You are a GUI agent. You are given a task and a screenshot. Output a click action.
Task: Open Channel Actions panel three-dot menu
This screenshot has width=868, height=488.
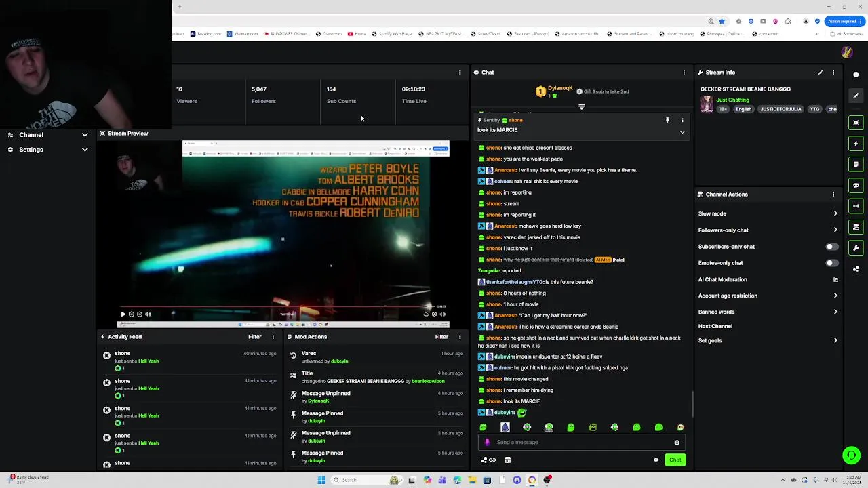833,195
